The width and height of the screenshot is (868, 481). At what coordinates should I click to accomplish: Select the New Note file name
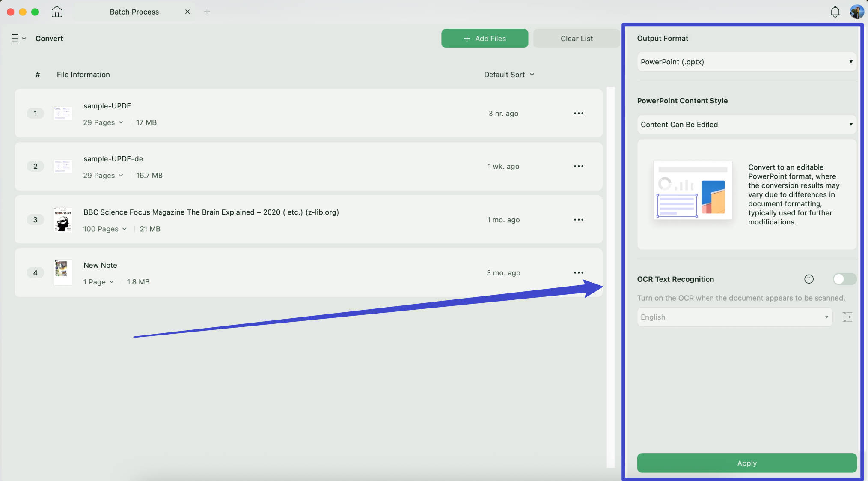click(x=100, y=265)
